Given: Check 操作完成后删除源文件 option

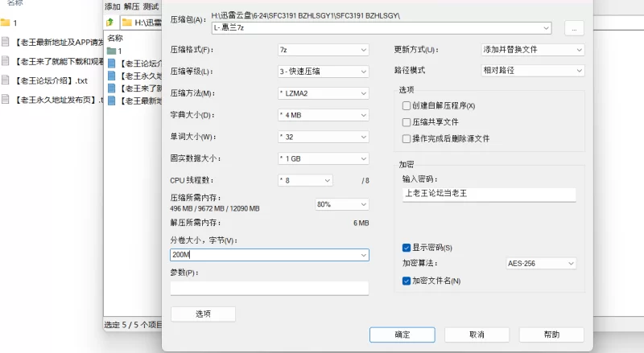Looking at the screenshot, I should tap(407, 139).
